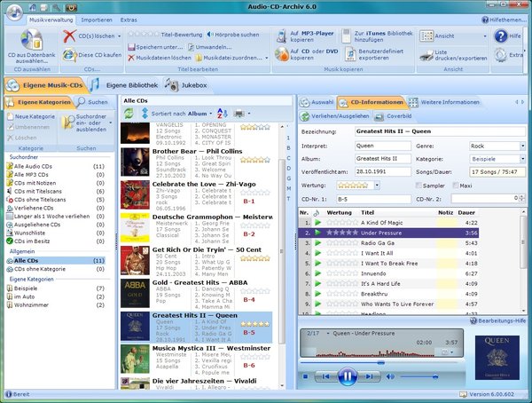Click Musikdateien löschen icon

pos(131,58)
